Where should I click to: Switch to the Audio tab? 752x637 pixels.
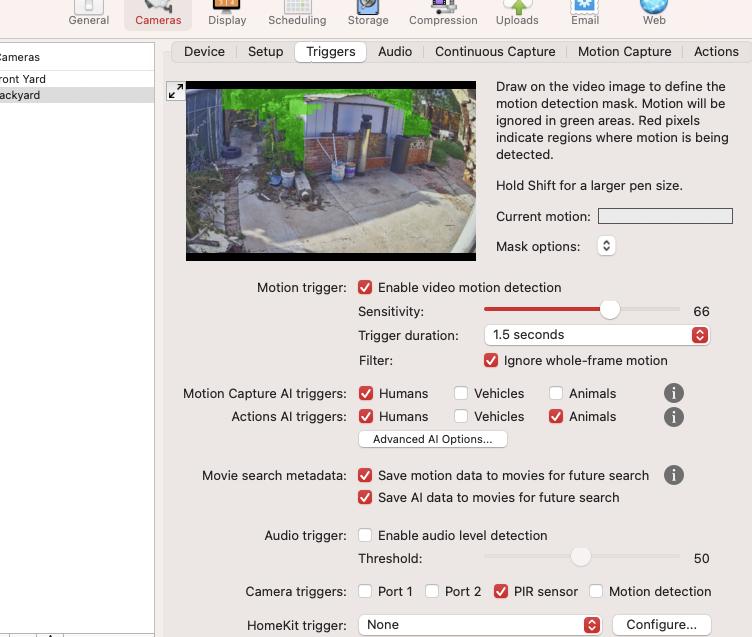pyautogui.click(x=395, y=52)
